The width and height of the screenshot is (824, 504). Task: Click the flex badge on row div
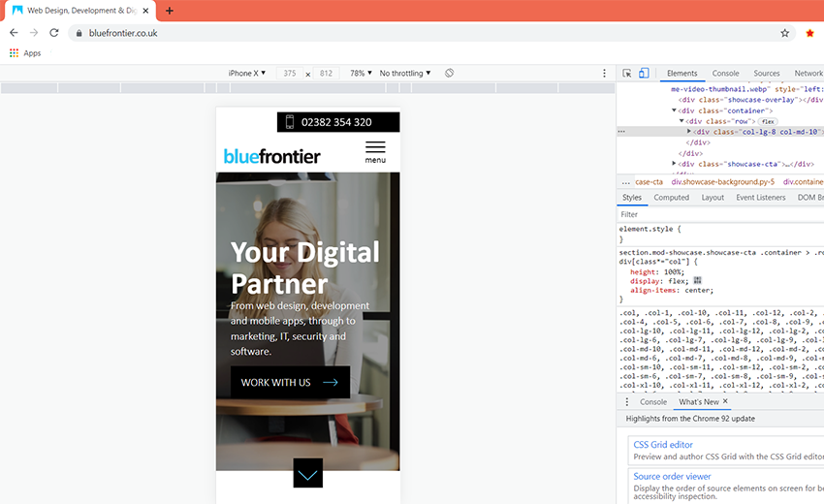point(768,121)
